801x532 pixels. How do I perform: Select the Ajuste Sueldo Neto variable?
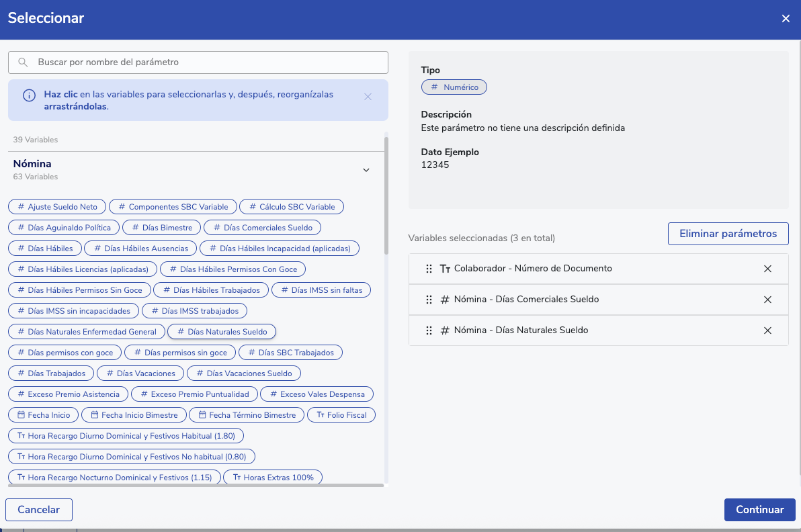click(57, 207)
